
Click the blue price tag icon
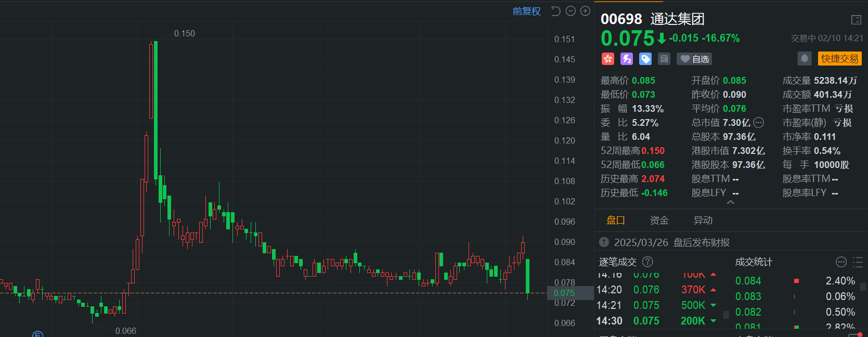tap(645, 59)
